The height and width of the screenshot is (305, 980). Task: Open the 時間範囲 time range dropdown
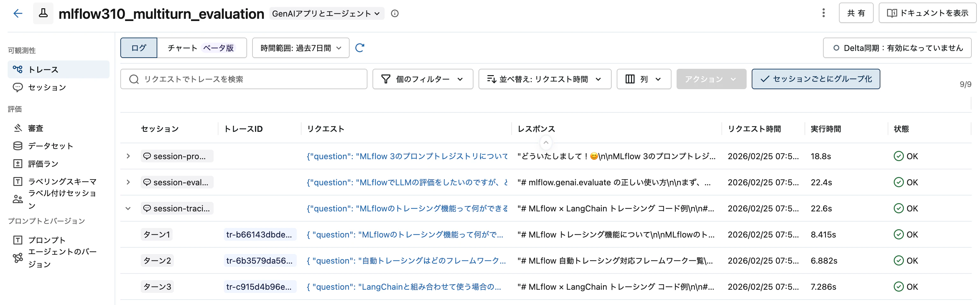point(300,47)
